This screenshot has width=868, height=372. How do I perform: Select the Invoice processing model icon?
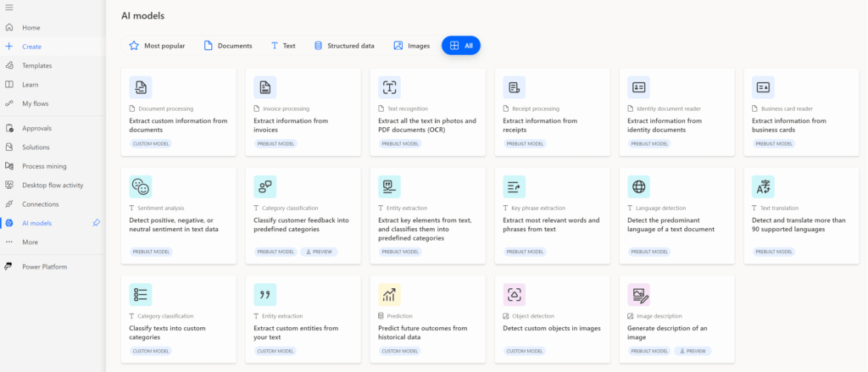[265, 87]
